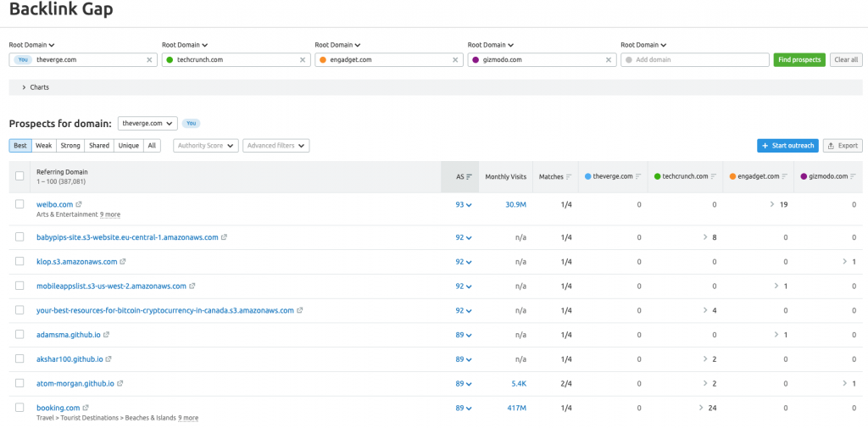The image size is (868, 428).
Task: Expand engadget.com backlinks arrow in weibo.com row
Action: [x=772, y=204]
